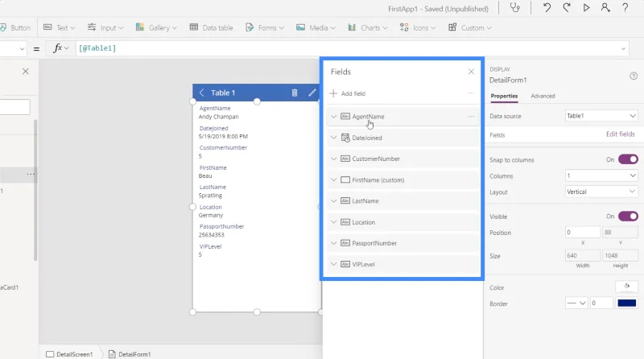Open the Data source Table1 dropdown
The width and height of the screenshot is (644, 359).
(x=601, y=116)
